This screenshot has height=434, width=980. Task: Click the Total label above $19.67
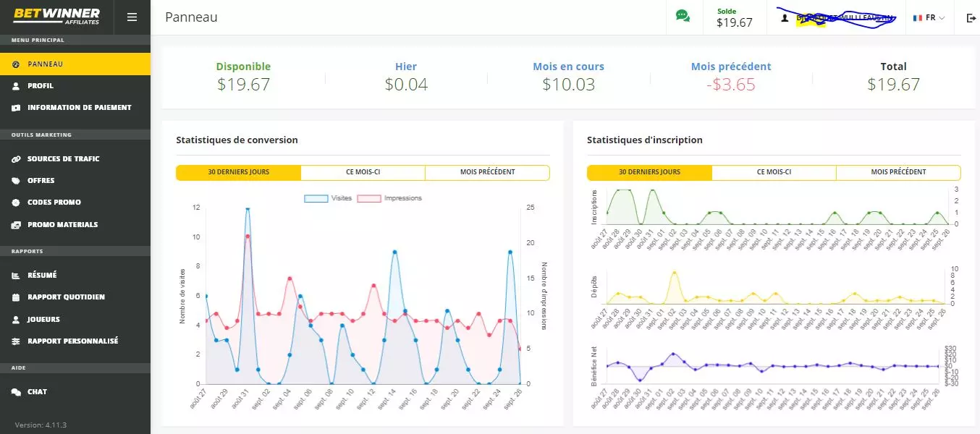[x=893, y=67]
